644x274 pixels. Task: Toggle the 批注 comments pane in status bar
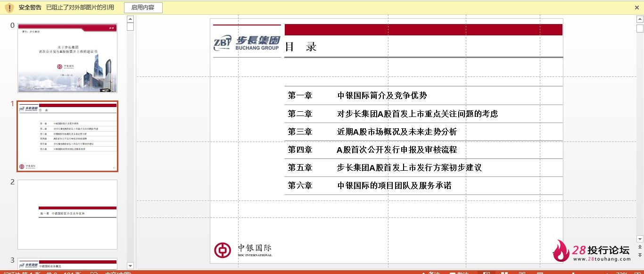click(459, 273)
